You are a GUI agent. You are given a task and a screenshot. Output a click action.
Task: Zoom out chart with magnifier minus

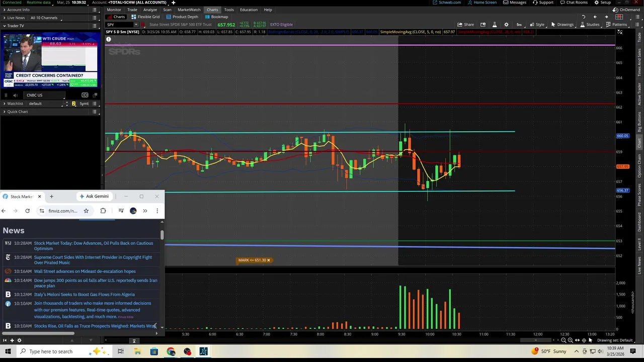[563, 340]
